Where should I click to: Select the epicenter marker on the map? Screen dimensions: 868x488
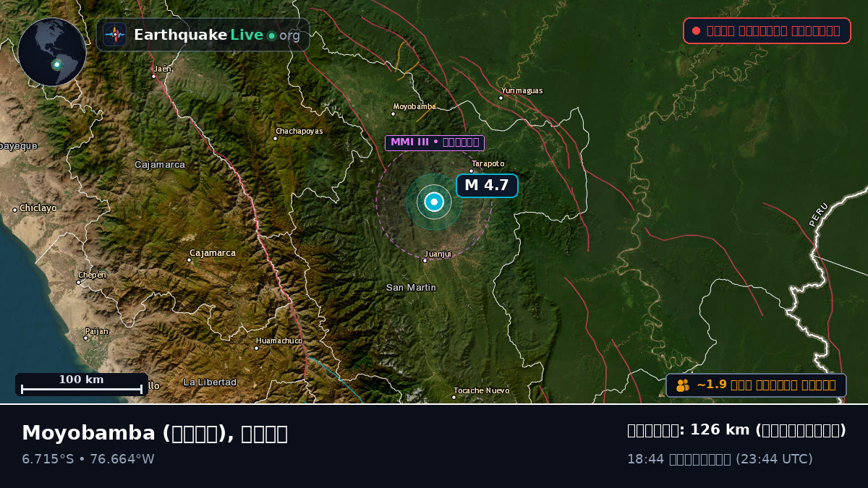click(x=434, y=202)
